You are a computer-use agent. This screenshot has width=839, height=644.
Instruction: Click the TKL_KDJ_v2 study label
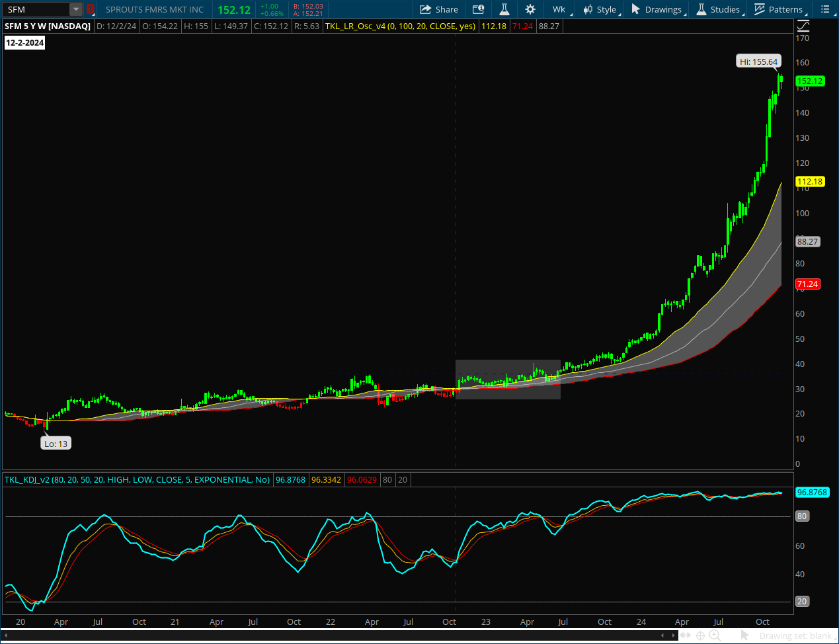coord(137,479)
